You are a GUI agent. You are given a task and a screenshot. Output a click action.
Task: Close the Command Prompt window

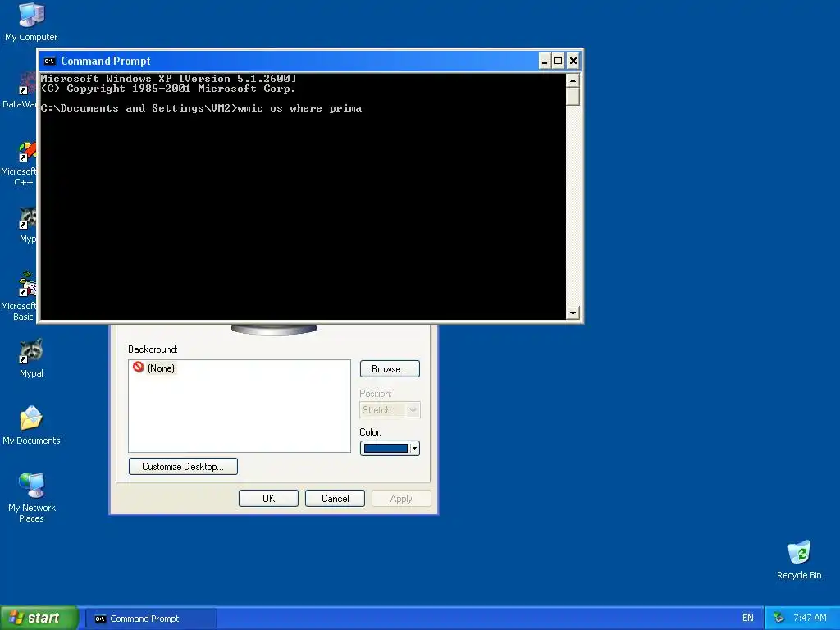coord(573,61)
